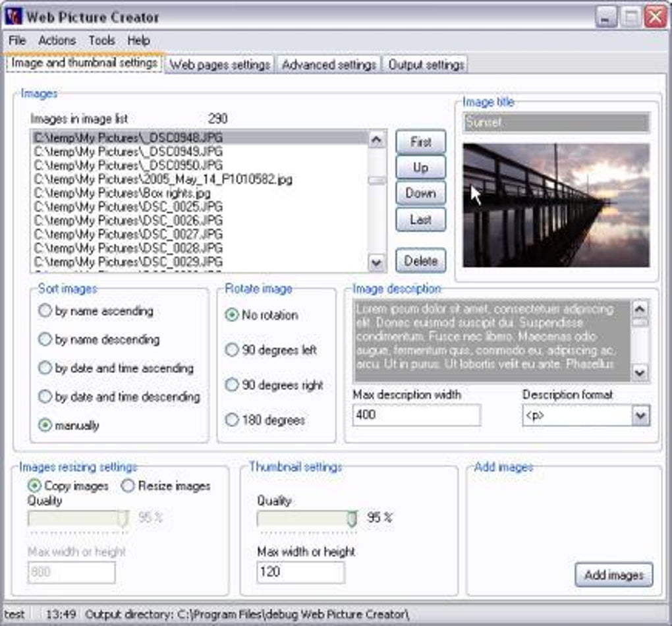Select 180 degrees rotation
This screenshot has width=672, height=626.
pyautogui.click(x=266, y=420)
